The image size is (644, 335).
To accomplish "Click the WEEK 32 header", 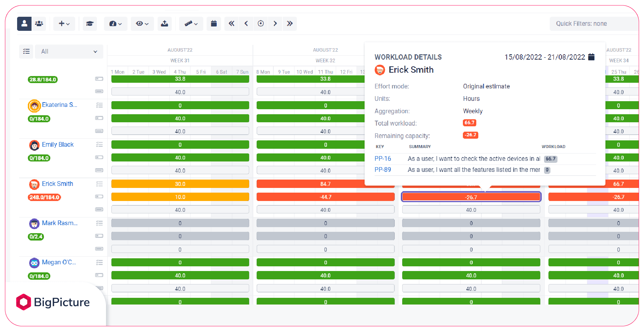I will (x=325, y=61).
